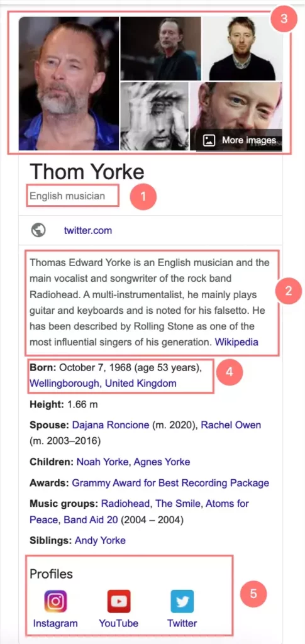Open photo of Yorke in dark sweater

coord(242,48)
